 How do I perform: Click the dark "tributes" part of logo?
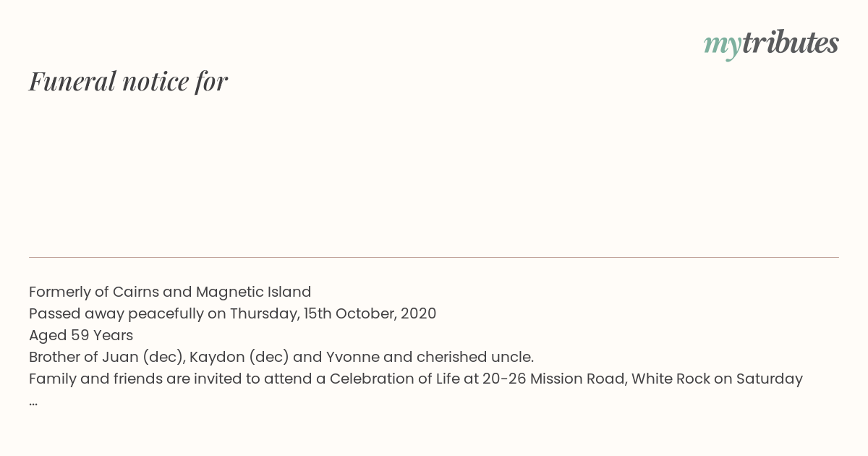pos(791,43)
